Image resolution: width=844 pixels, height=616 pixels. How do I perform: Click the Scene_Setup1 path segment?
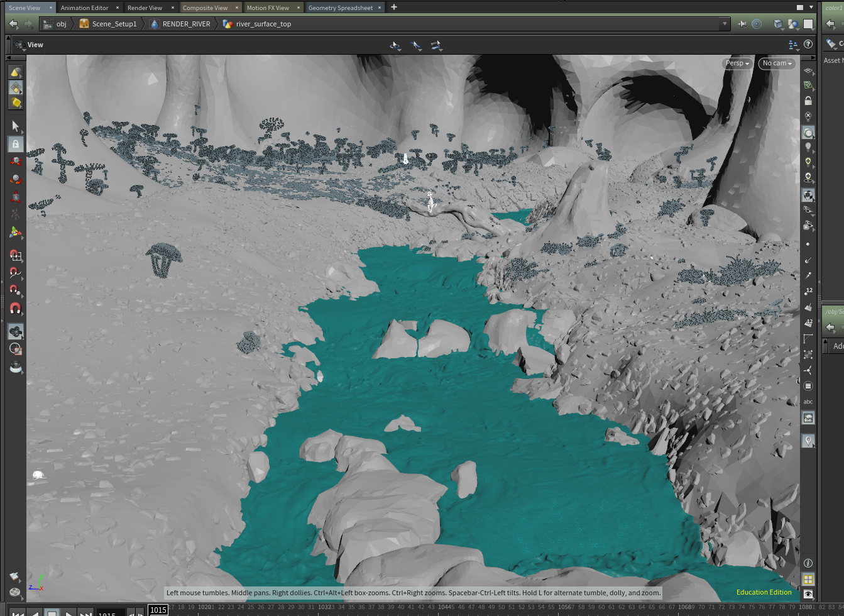pos(114,24)
